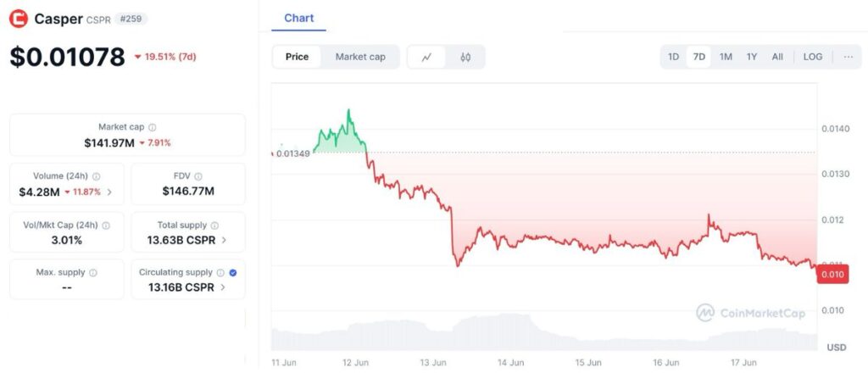Expand the Volume (24h) details chevron

(x=110, y=192)
